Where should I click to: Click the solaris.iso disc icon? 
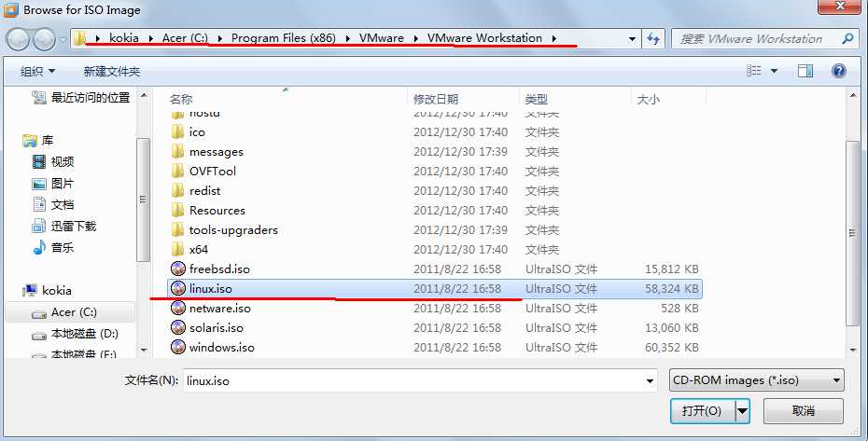177,327
